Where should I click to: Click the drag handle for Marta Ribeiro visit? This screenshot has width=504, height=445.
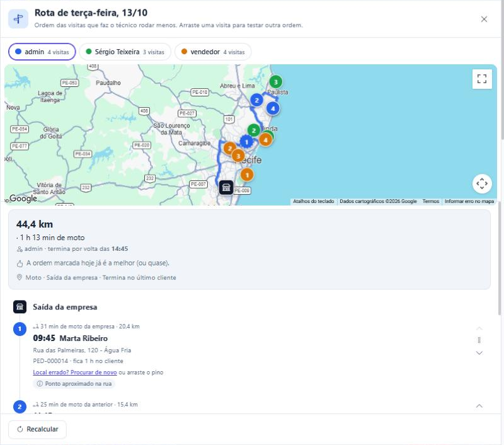(479, 340)
